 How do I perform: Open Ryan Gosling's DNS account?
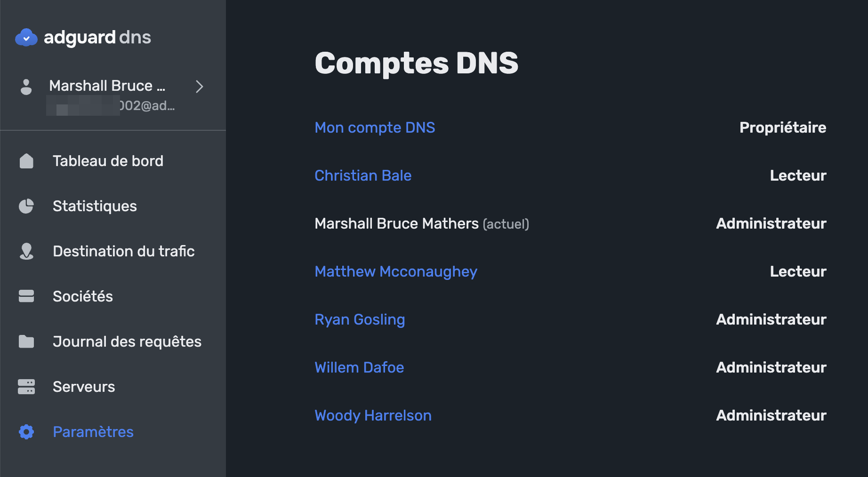click(x=360, y=319)
